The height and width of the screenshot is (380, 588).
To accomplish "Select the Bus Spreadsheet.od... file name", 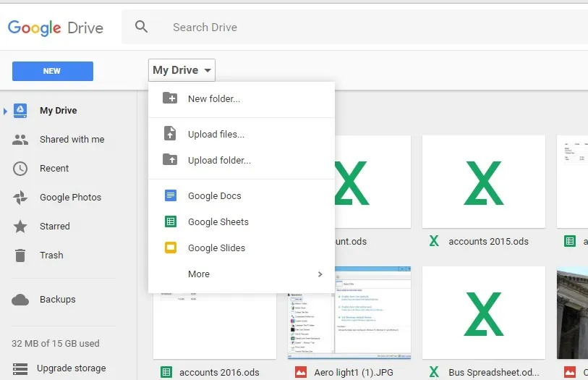I will pos(494,373).
